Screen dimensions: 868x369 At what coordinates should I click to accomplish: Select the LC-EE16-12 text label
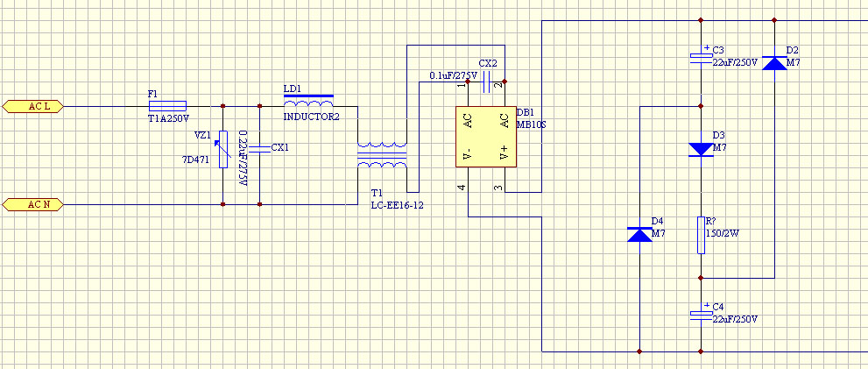tap(398, 206)
